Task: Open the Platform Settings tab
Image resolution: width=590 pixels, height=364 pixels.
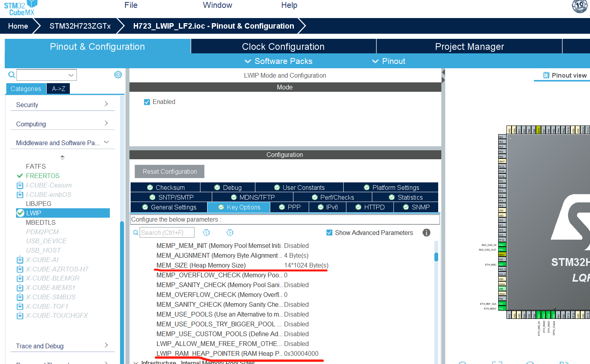Action: [391, 187]
